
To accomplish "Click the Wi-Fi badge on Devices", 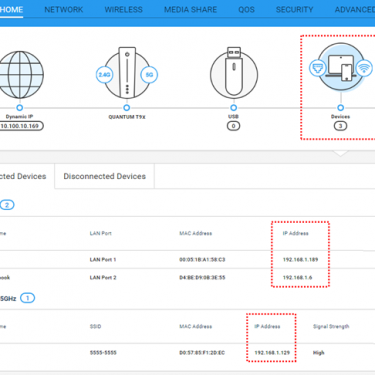I will (364, 68).
